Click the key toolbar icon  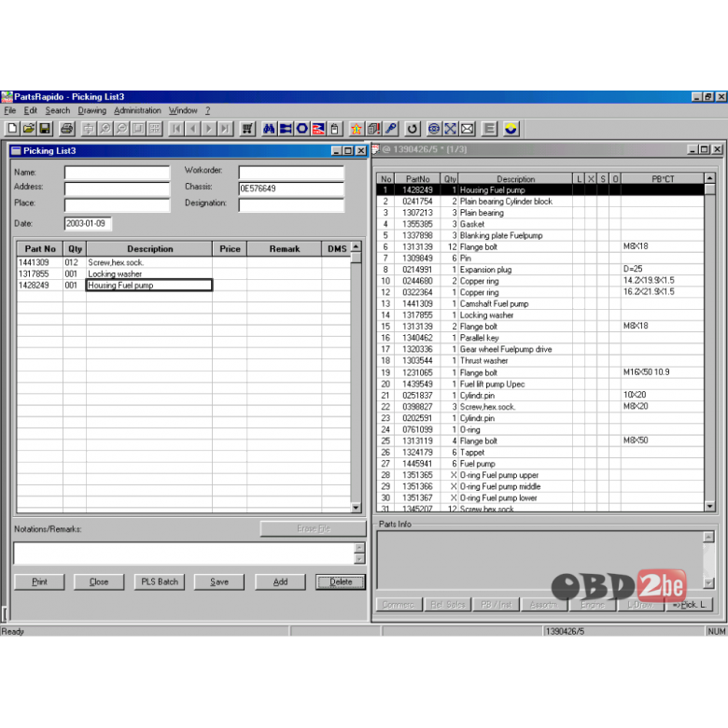pos(390,129)
